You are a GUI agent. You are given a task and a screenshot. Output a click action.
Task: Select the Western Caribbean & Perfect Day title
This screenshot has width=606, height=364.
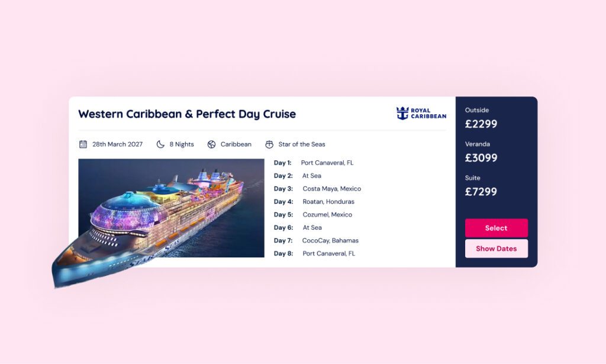(x=188, y=114)
